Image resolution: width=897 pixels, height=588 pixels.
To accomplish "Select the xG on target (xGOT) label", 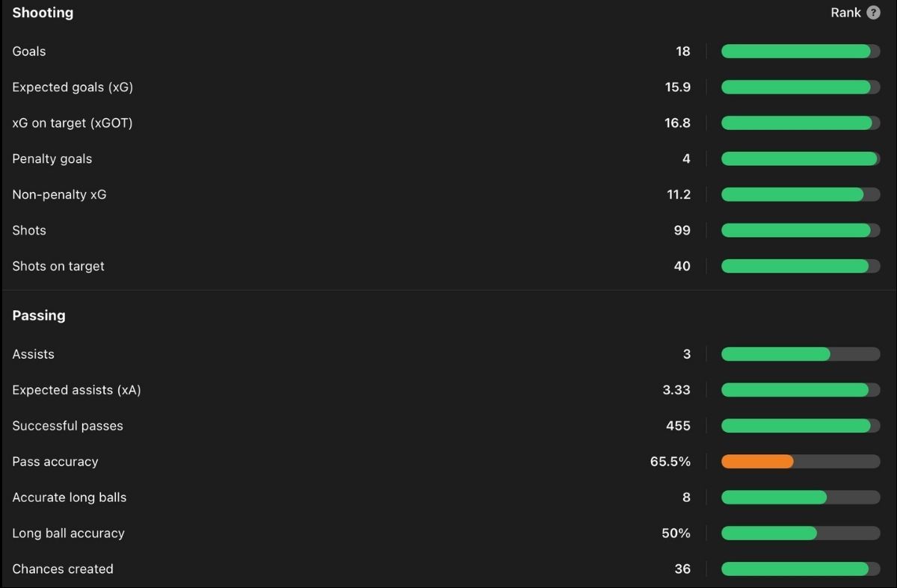I will (73, 123).
